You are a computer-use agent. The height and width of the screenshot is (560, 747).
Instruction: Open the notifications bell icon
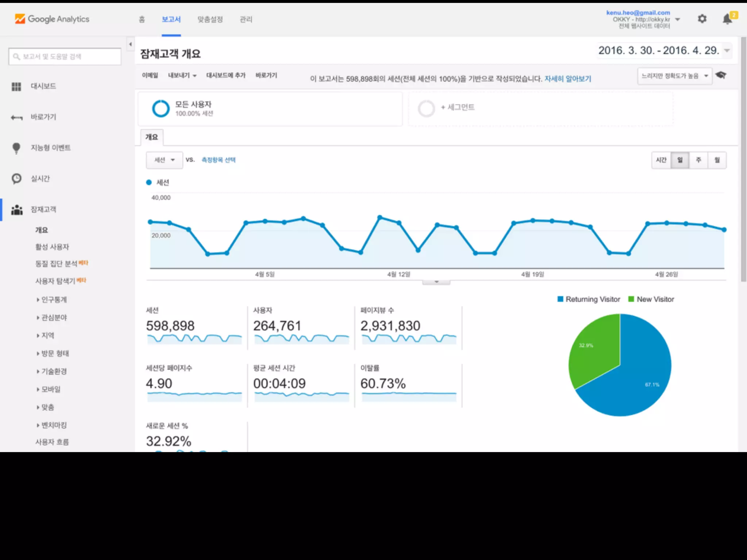click(x=727, y=19)
